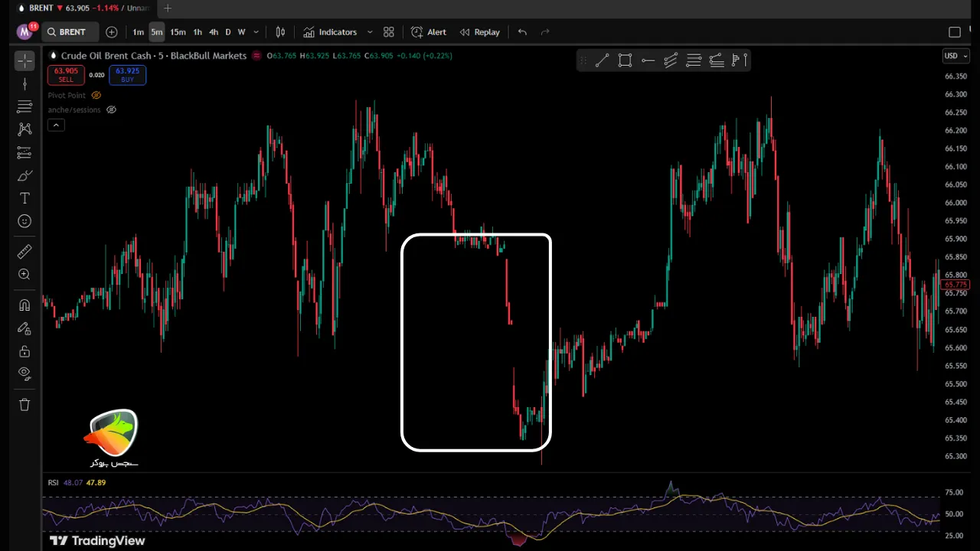Collapse the indicator legend with chevron
The image size is (980, 551).
(x=56, y=125)
